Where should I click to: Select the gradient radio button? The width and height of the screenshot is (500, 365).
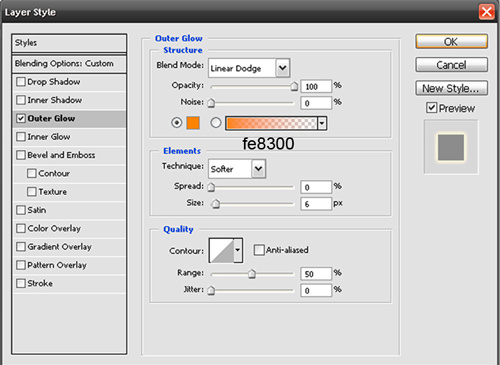tap(216, 123)
